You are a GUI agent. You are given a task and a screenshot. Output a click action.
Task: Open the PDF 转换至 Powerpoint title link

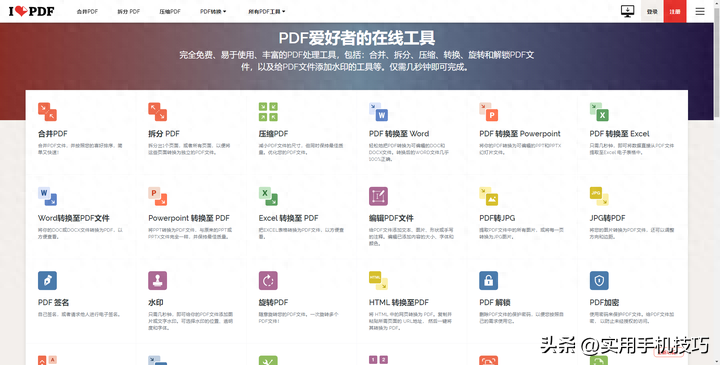(x=520, y=134)
